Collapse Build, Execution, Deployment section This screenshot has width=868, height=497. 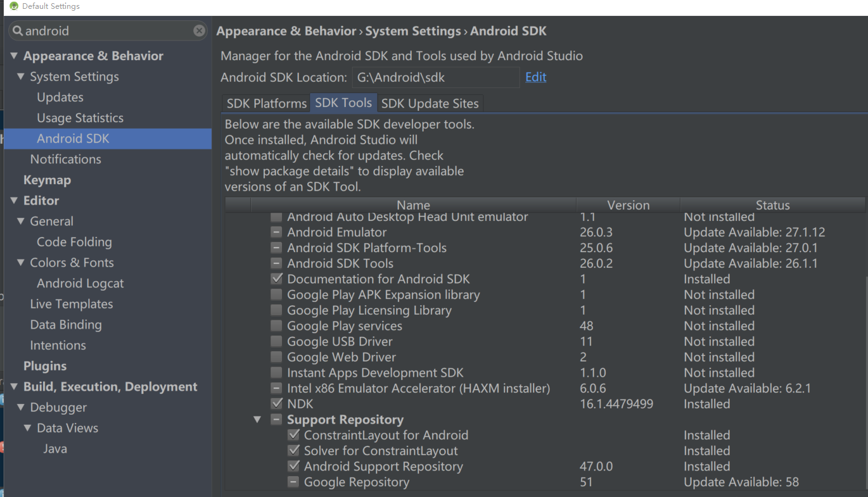click(14, 387)
